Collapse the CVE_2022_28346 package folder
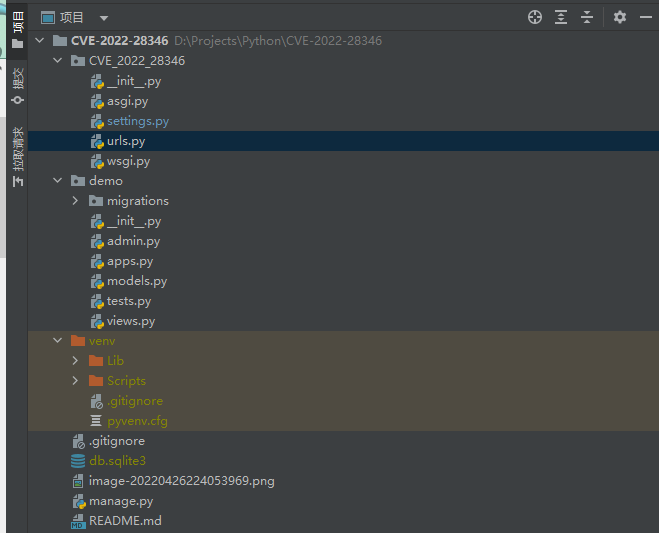 (x=58, y=61)
